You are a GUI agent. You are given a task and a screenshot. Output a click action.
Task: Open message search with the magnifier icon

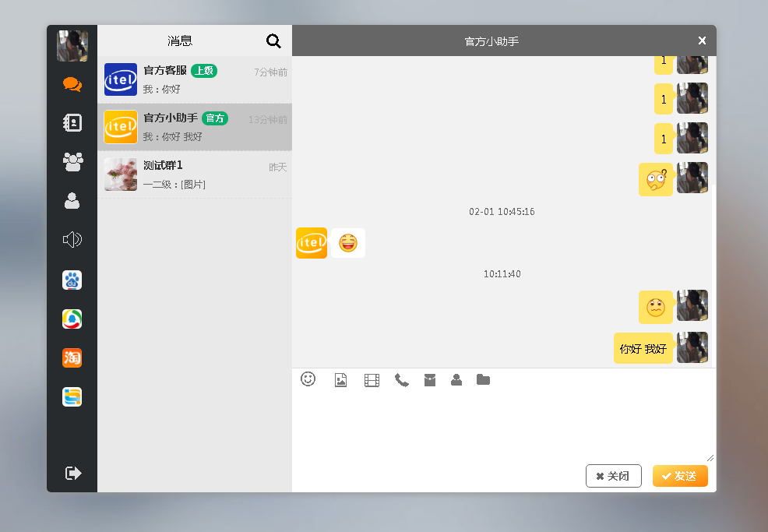coord(273,41)
